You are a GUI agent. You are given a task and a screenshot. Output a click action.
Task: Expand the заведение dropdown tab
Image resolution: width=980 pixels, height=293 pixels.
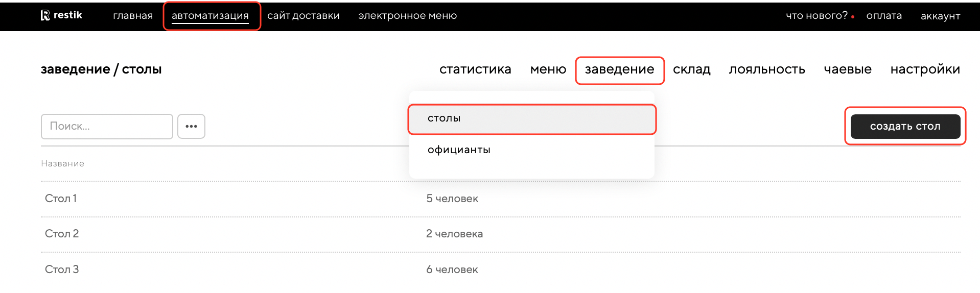point(619,69)
